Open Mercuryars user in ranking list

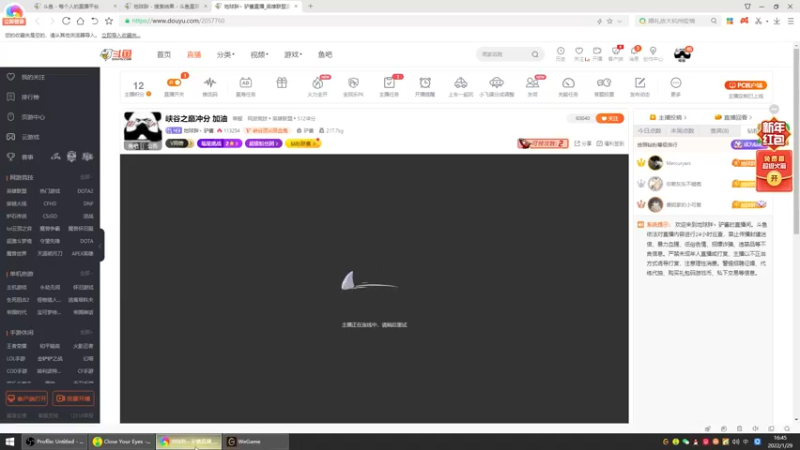[678, 163]
